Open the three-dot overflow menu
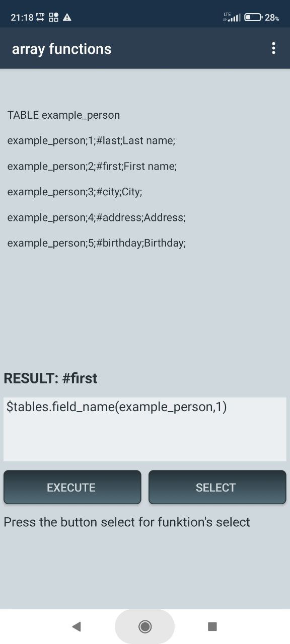This screenshot has height=644, width=290. coord(273,48)
